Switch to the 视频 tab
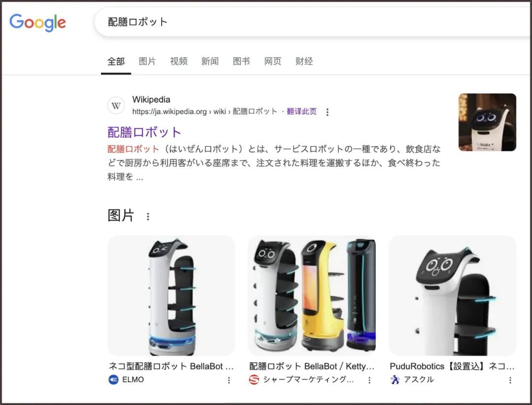The image size is (532, 405). pos(179,61)
